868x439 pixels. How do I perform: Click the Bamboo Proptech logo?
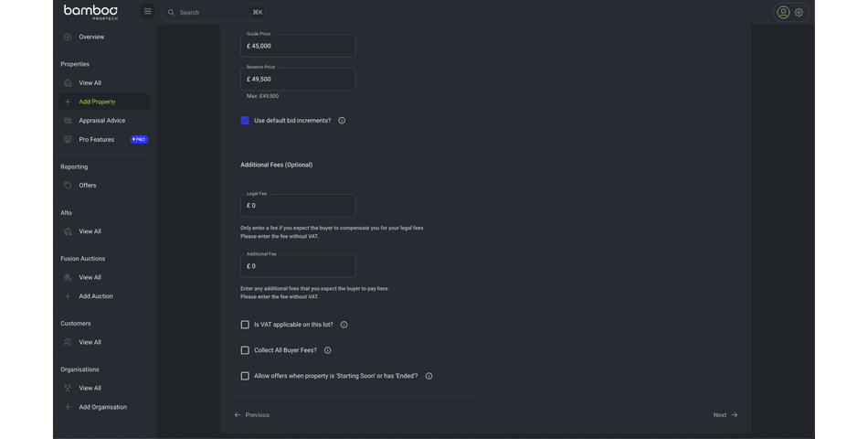(x=90, y=12)
